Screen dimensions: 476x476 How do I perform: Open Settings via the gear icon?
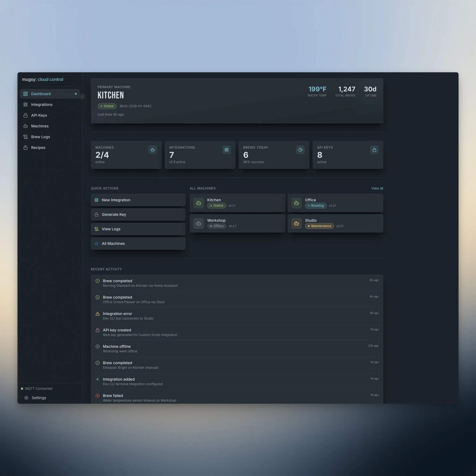(27, 398)
